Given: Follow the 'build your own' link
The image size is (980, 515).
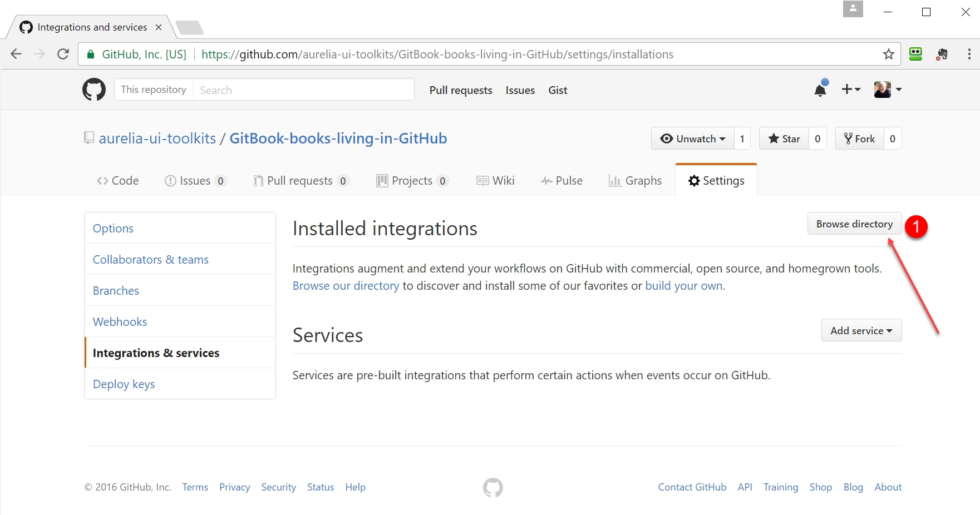Looking at the screenshot, I should (684, 286).
